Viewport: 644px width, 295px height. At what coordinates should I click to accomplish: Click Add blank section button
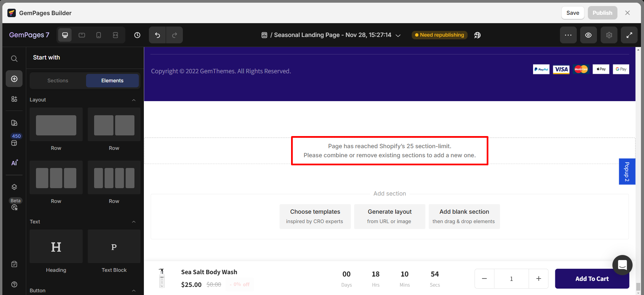[464, 216]
